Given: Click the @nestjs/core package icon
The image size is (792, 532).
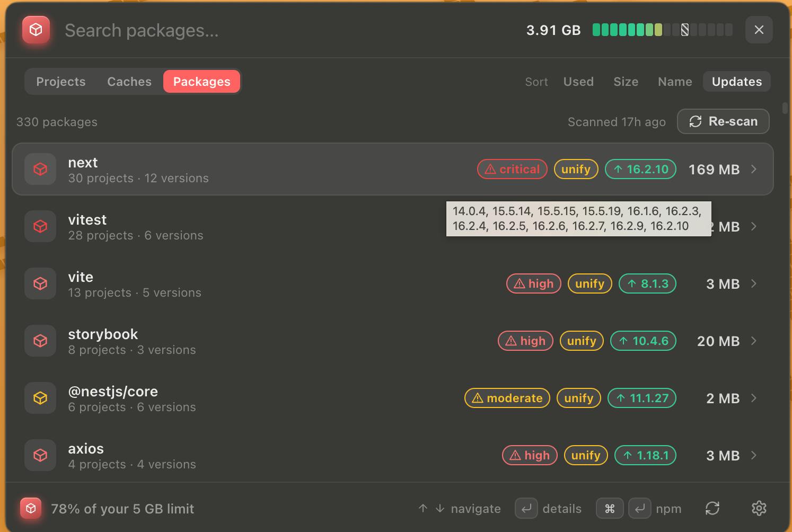Looking at the screenshot, I should pyautogui.click(x=40, y=398).
